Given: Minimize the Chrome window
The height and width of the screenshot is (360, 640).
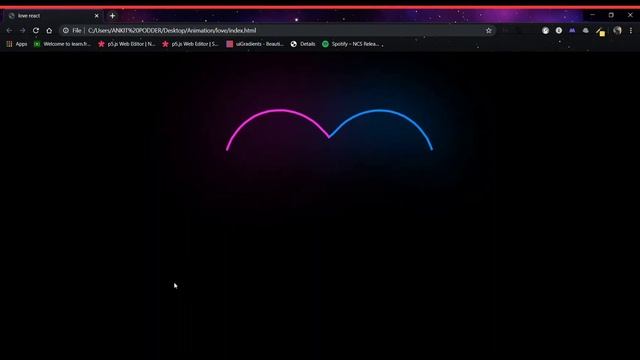Looking at the screenshot, I should (x=592, y=15).
